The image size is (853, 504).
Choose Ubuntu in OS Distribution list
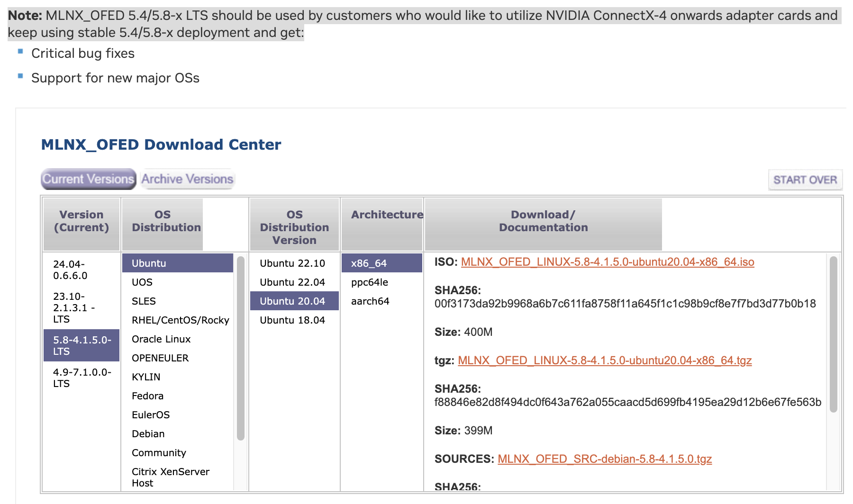click(178, 263)
